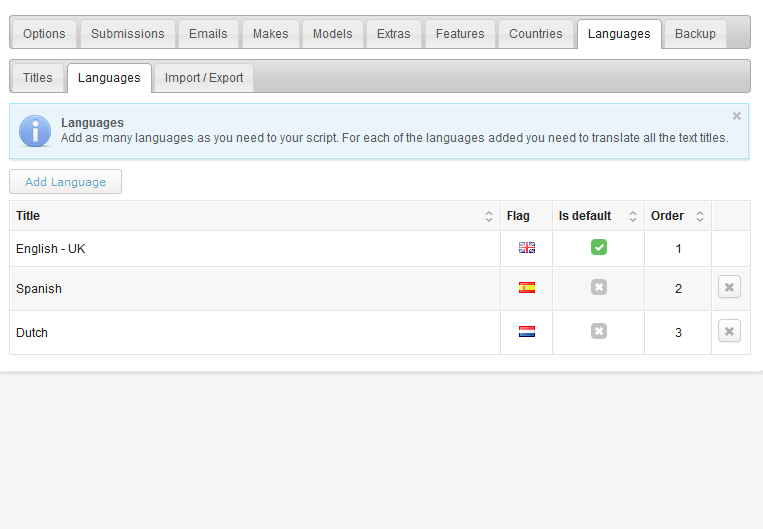Delete the Spanish language row
This screenshot has width=763, height=529.
pos(729,287)
